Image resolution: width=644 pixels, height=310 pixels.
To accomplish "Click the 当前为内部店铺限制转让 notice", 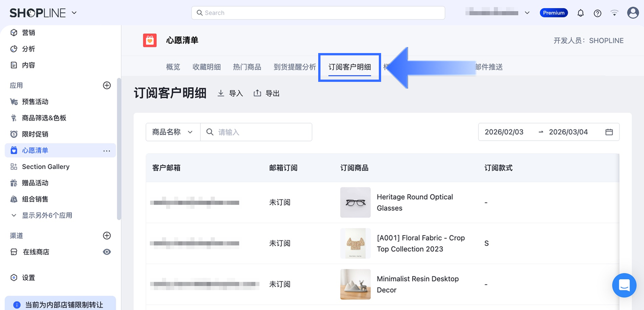I will point(60,304).
